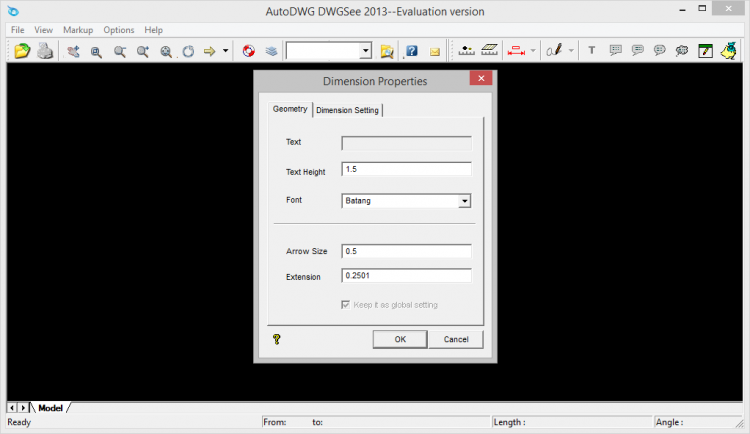Open a drawing file with folder icon
The image size is (750, 434).
[x=22, y=51]
